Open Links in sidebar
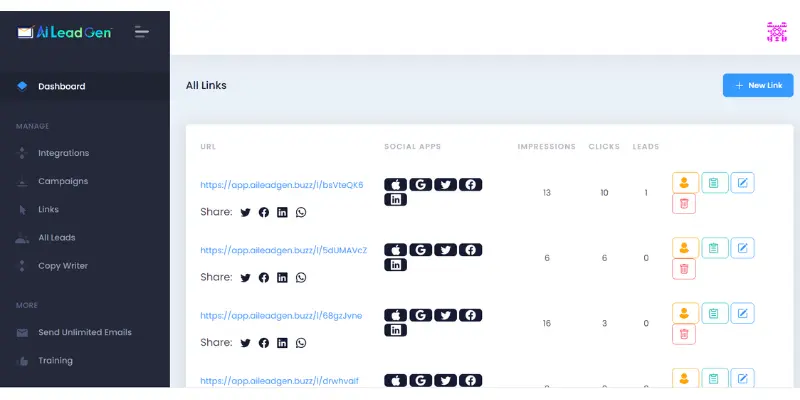 coord(48,209)
